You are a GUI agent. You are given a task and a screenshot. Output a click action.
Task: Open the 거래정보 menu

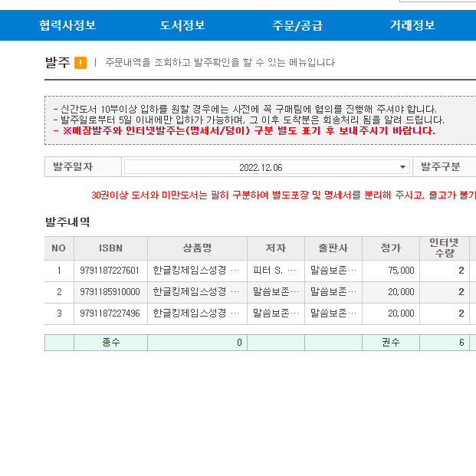tap(412, 25)
